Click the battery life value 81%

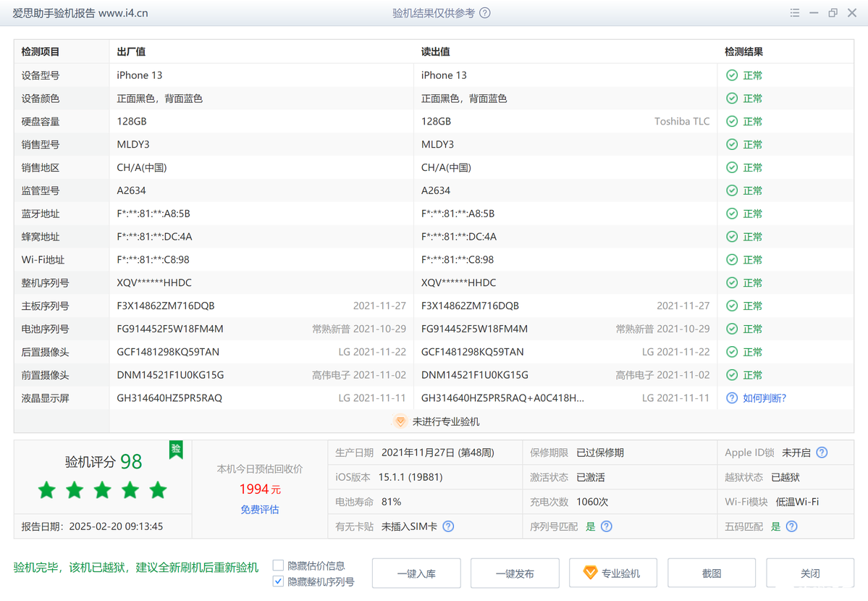tap(392, 502)
